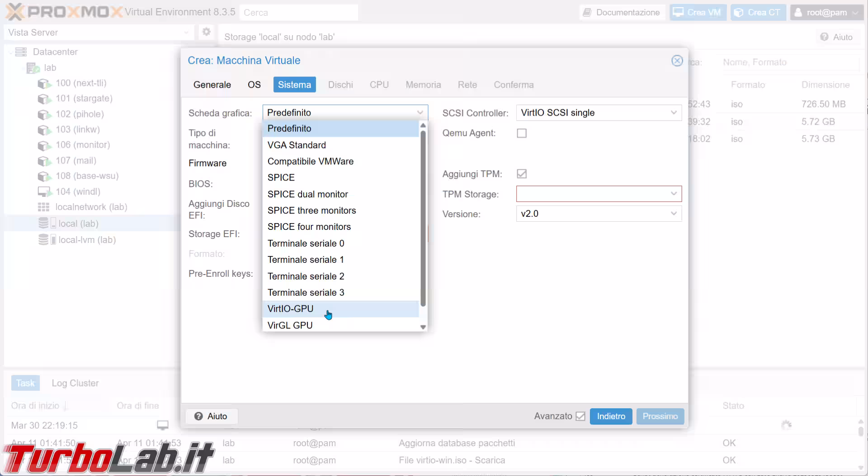
Task: Choose SPICE dual monitor option
Action: 307,194
